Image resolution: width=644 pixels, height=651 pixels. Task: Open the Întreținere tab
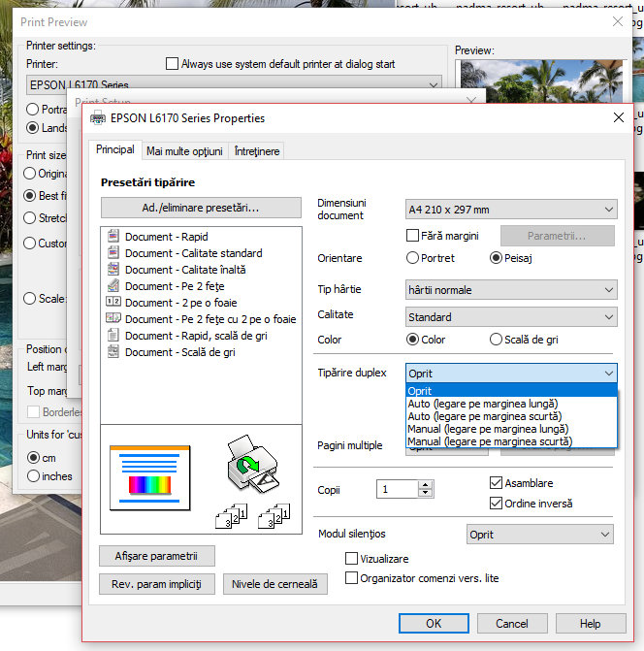(x=257, y=151)
